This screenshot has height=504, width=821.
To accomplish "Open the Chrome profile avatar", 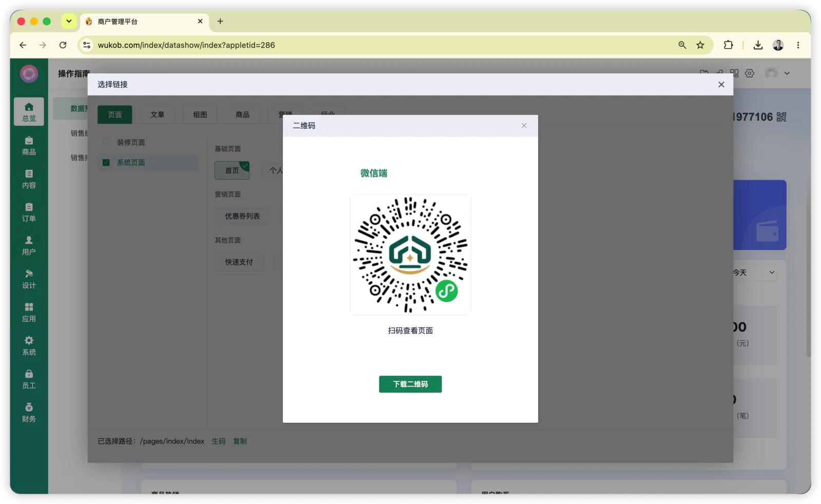I will (778, 45).
